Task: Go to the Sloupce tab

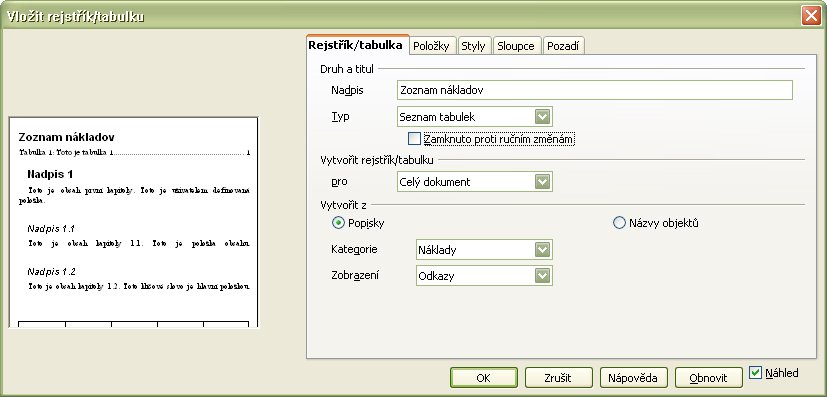Action: (516, 46)
